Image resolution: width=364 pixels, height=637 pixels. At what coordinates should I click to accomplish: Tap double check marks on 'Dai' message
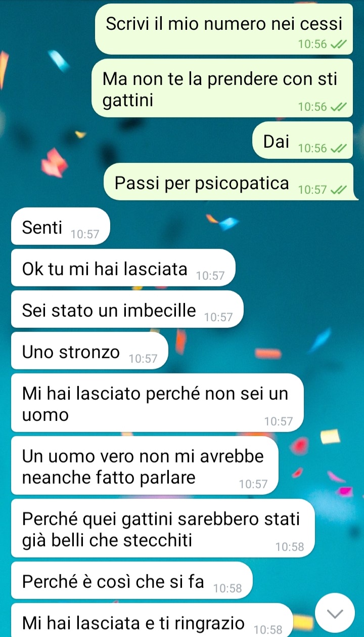click(339, 149)
